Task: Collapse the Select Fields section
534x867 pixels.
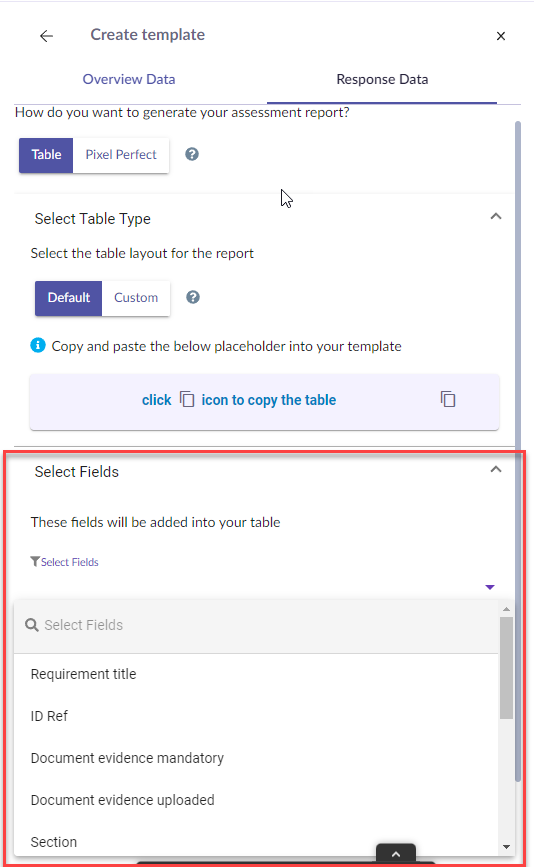Action: 496,469
